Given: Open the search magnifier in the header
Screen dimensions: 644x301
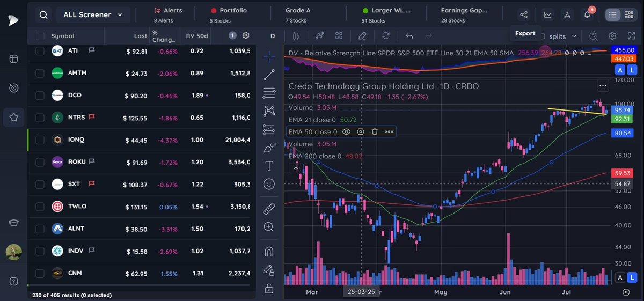Looking at the screenshot, I should click(x=43, y=15).
